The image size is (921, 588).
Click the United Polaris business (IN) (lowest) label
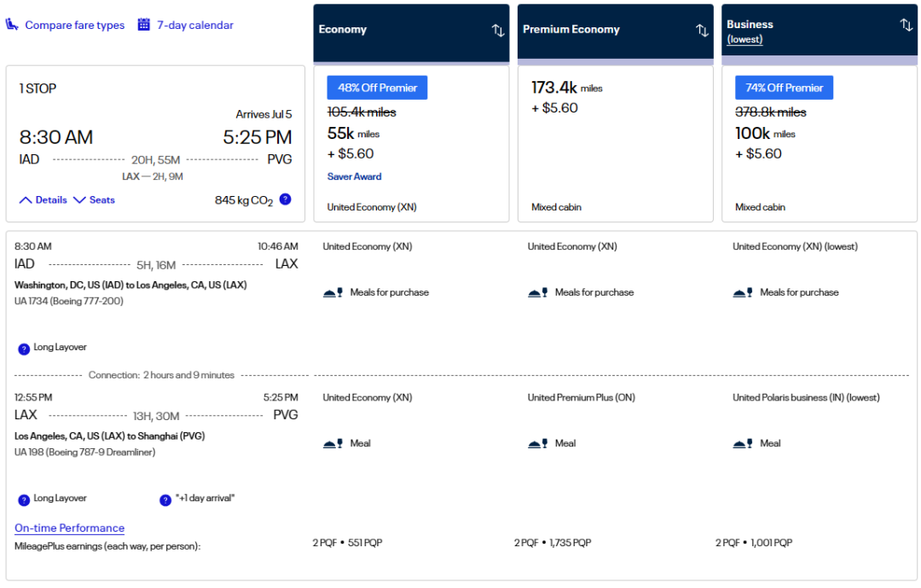tap(806, 397)
